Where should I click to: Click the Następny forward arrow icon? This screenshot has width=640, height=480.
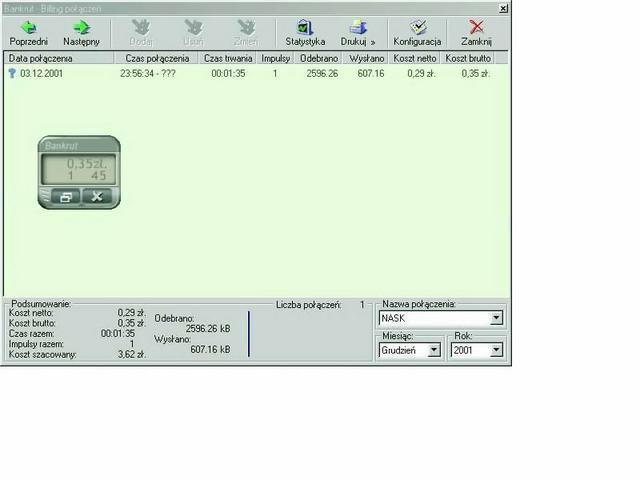[x=81, y=28]
